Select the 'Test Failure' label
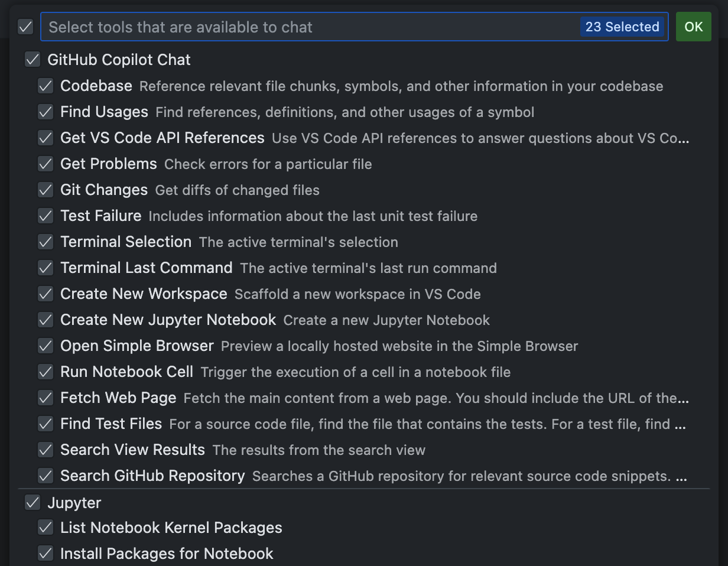Screen dimensions: 728x566 [101, 216]
